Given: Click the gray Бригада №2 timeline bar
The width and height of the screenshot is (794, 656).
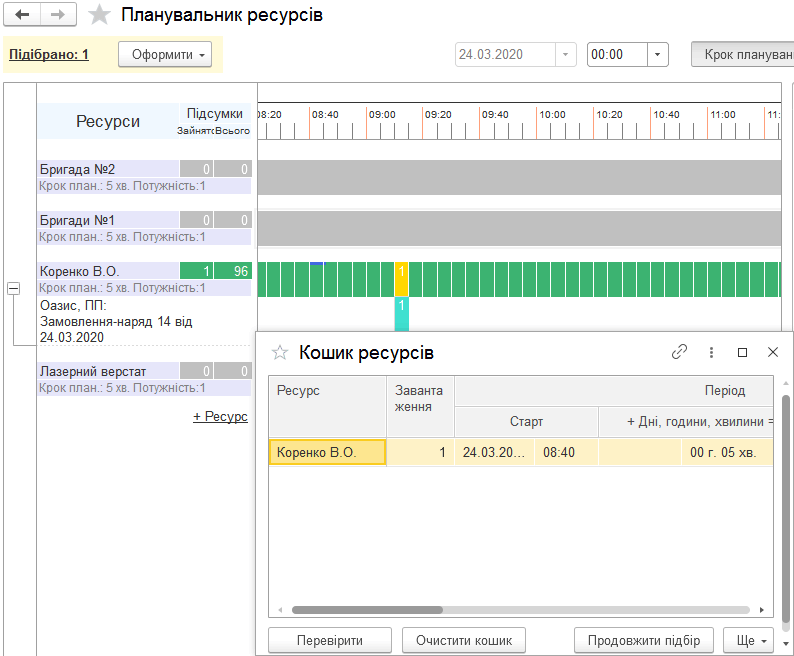Looking at the screenshot, I should coord(519,177).
